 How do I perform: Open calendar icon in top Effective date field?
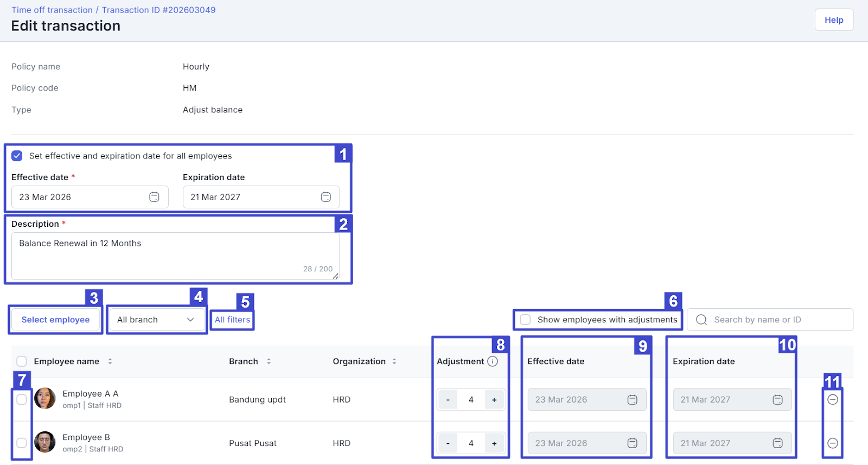(154, 197)
